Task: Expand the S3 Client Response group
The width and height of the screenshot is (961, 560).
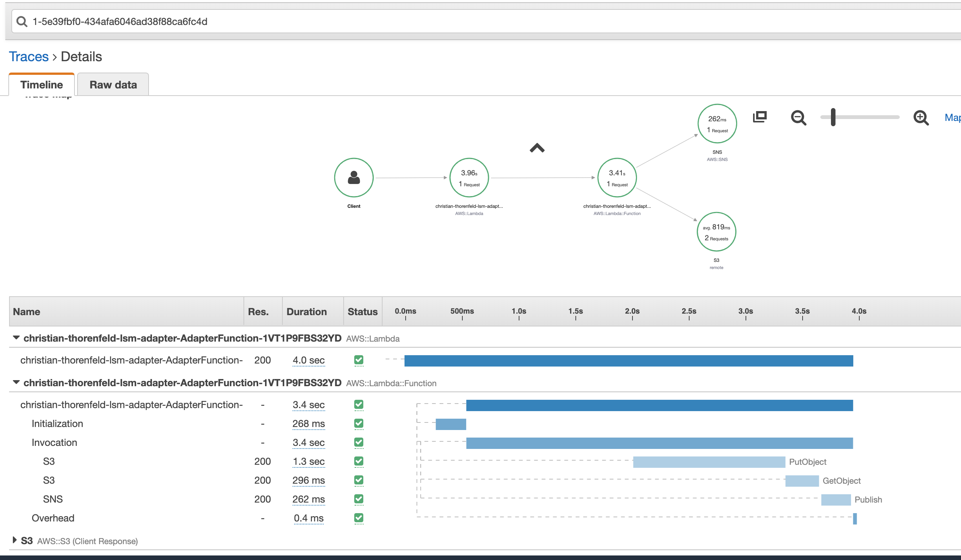Action: [14, 540]
